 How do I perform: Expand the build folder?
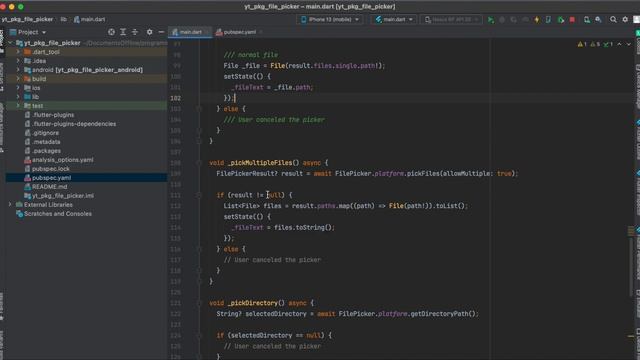click(18, 79)
